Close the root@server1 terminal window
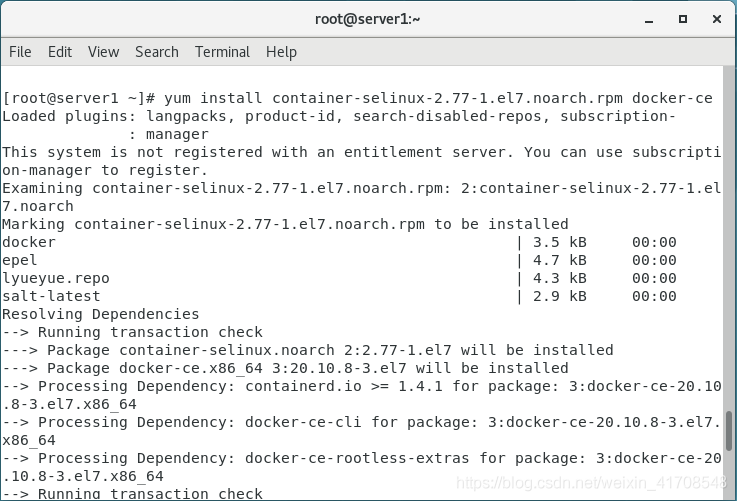This screenshot has width=737, height=501. click(x=717, y=19)
